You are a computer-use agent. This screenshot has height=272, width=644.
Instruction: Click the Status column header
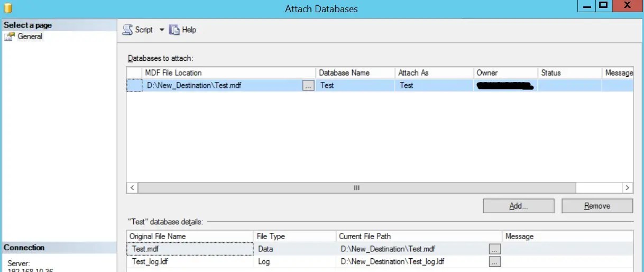coord(570,72)
